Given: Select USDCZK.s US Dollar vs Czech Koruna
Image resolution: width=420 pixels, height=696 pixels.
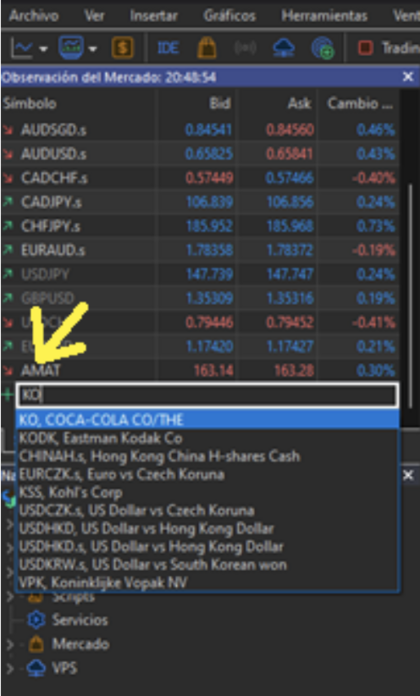Looking at the screenshot, I should point(207,510).
